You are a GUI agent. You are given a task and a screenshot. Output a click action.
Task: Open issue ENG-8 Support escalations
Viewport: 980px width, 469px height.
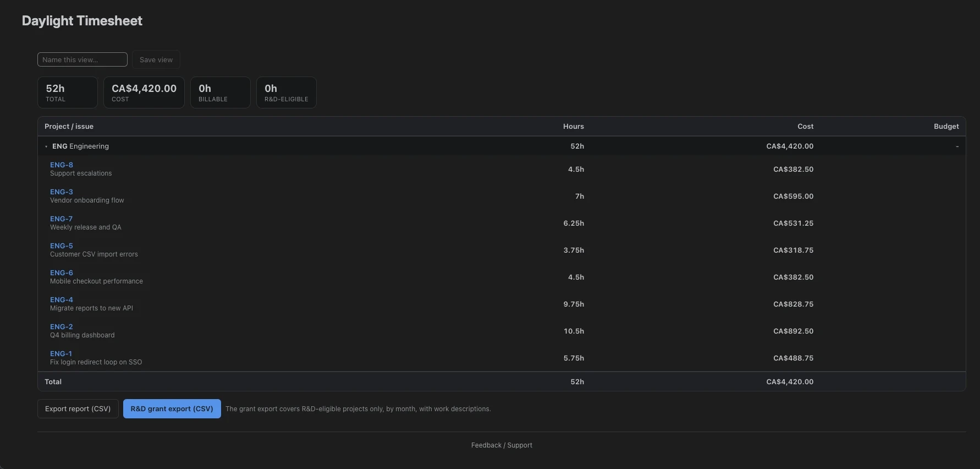click(62, 165)
